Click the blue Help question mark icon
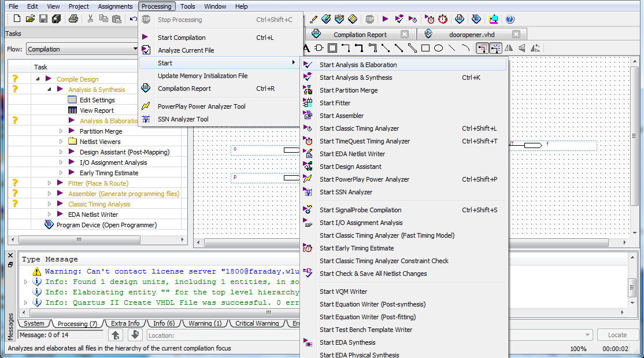Image resolution: width=644 pixels, height=358 pixels. (x=510, y=19)
